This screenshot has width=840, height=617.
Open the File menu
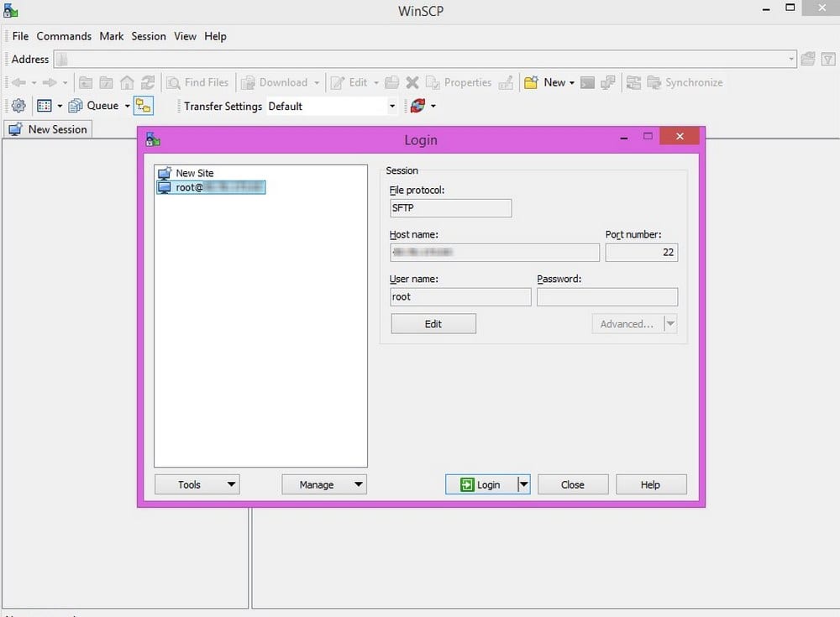pos(20,36)
